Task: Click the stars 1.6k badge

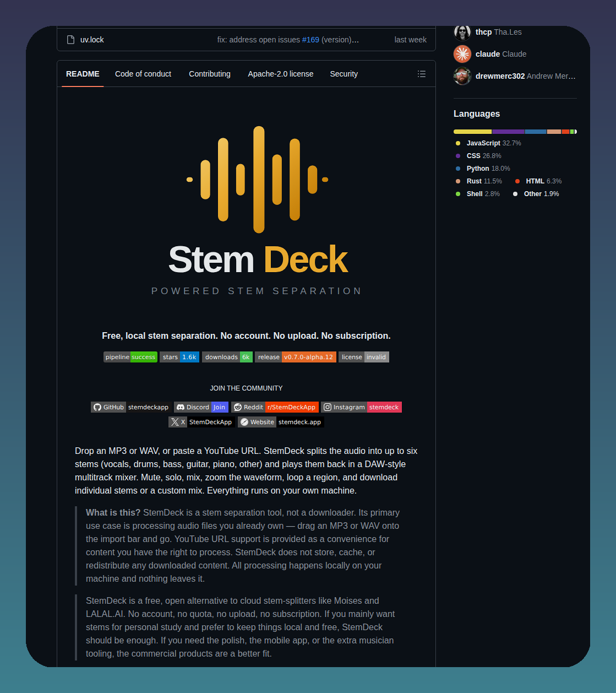Action: (179, 357)
